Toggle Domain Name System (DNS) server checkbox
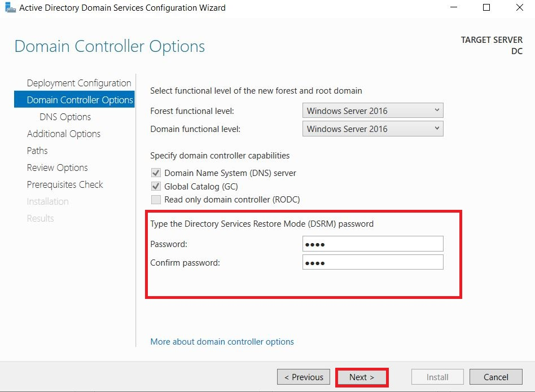535x392 pixels. pyautogui.click(x=156, y=173)
